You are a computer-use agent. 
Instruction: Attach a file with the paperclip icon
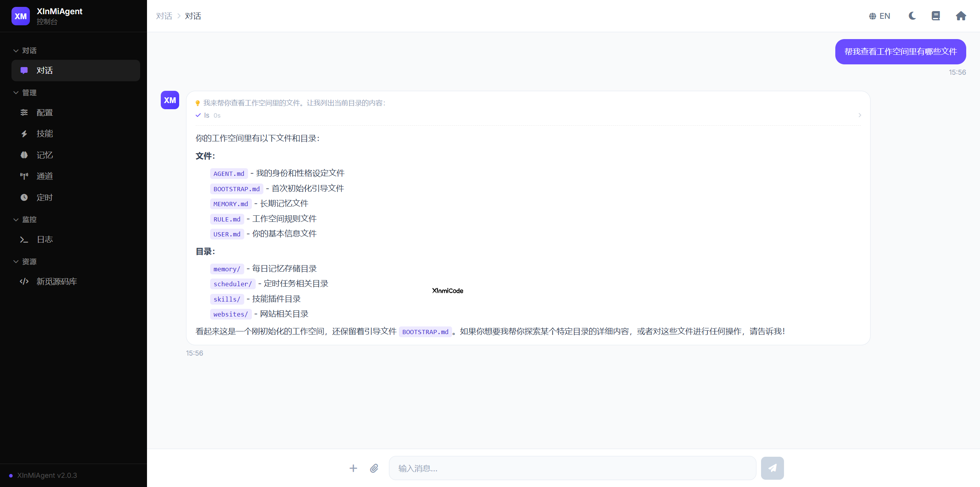374,468
